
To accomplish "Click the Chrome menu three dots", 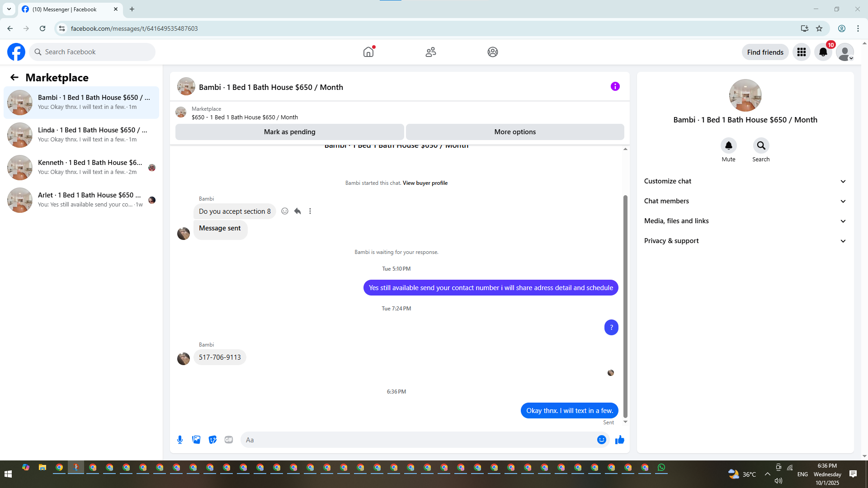I will tap(858, 28).
